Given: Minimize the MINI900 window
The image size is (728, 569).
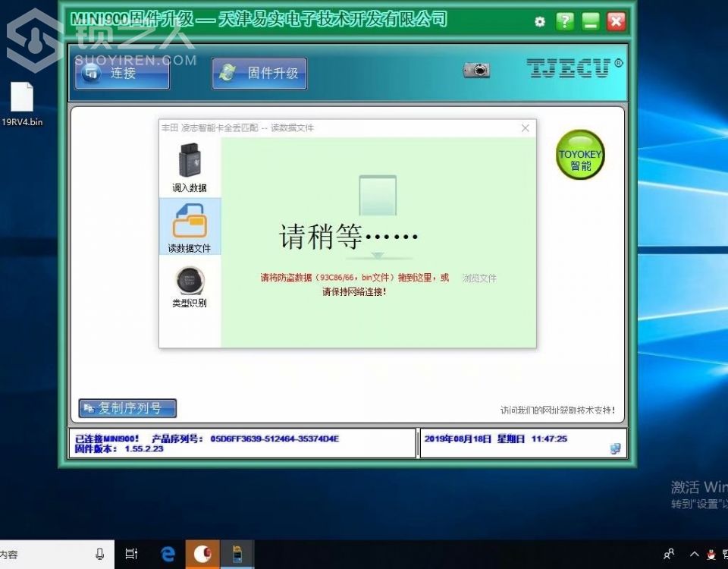Looking at the screenshot, I should 591,21.
